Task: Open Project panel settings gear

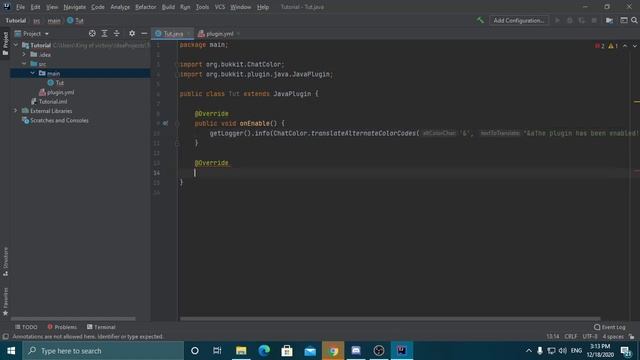Action: click(132, 33)
